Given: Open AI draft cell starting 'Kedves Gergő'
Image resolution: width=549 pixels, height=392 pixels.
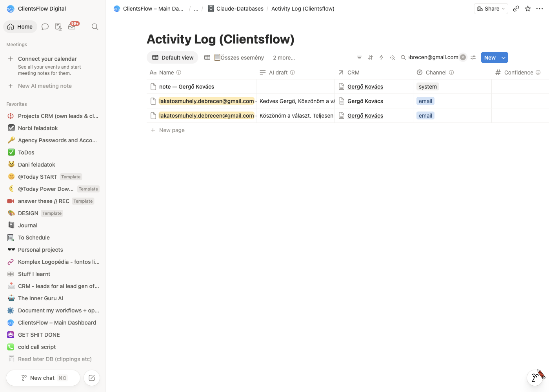Looking at the screenshot, I should point(296,101).
